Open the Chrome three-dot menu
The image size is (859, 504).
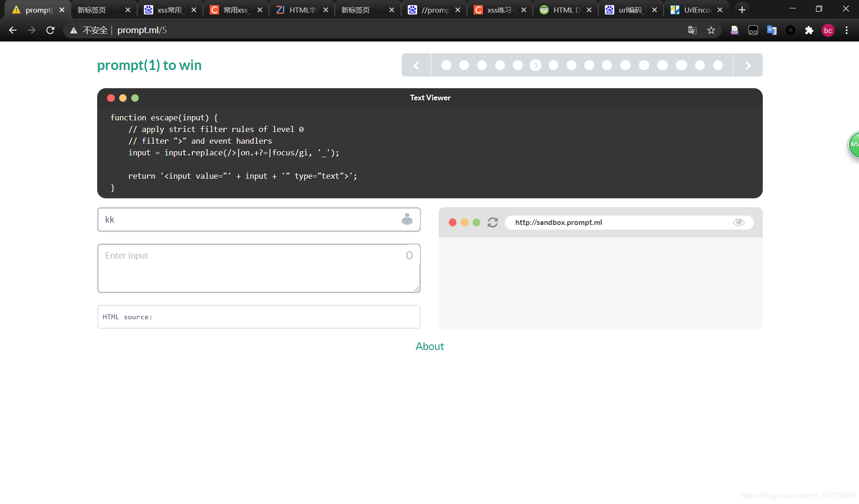(x=846, y=30)
